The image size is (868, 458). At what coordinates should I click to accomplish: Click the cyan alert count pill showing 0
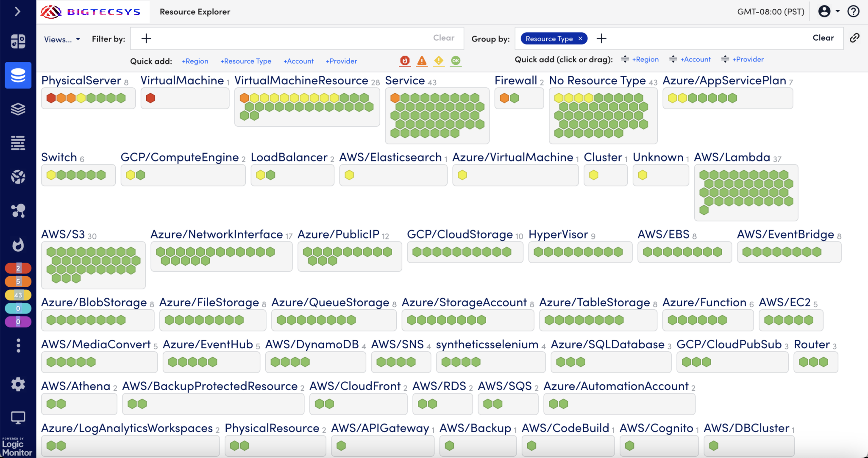[18, 308]
